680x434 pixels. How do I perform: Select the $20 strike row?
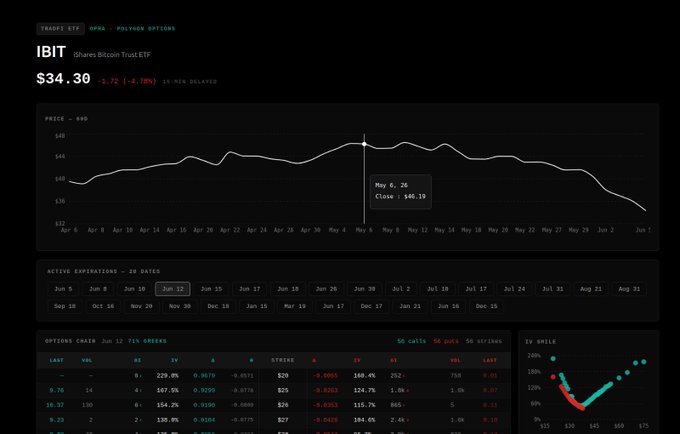pos(274,375)
